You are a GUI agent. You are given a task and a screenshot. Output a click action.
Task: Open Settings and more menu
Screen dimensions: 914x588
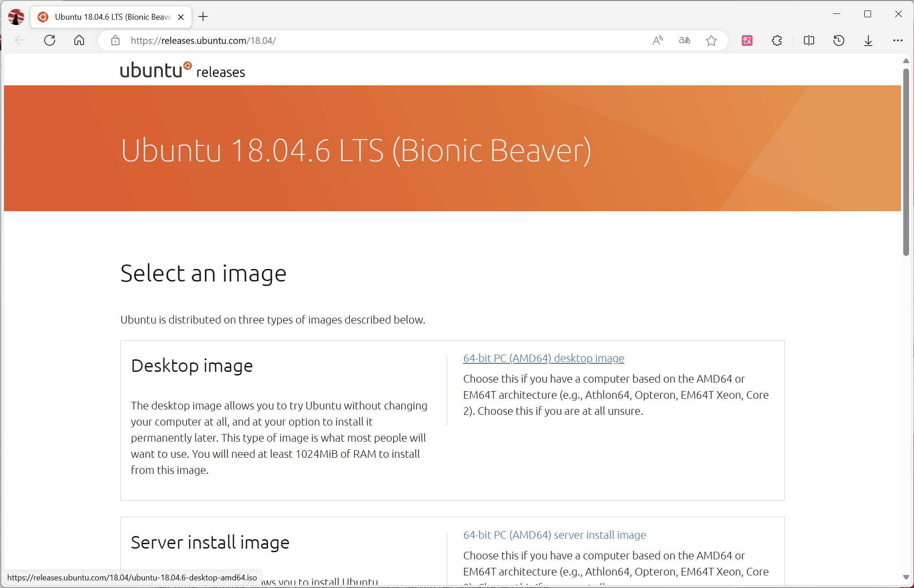pyautogui.click(x=898, y=40)
